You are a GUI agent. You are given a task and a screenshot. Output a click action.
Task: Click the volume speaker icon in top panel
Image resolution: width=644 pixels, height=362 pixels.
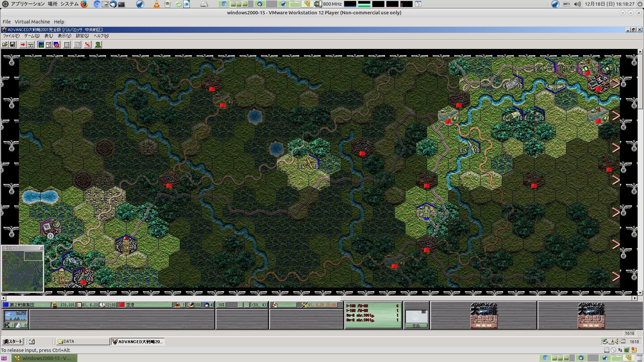coord(577,4)
